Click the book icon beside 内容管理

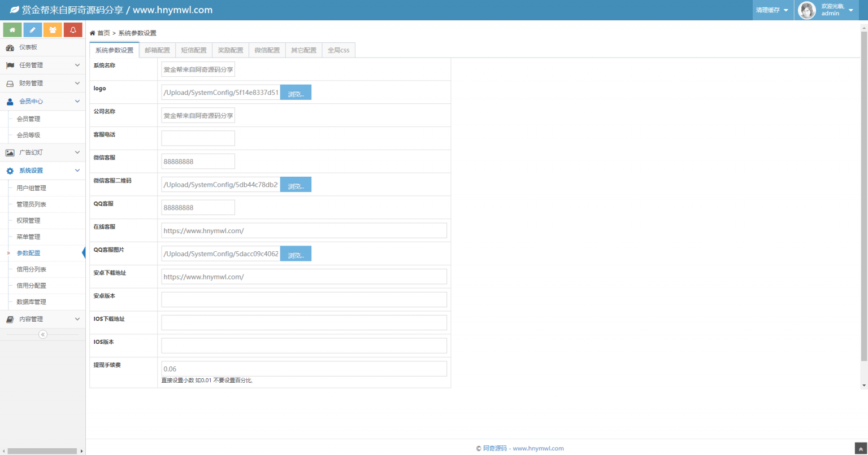(x=10, y=320)
